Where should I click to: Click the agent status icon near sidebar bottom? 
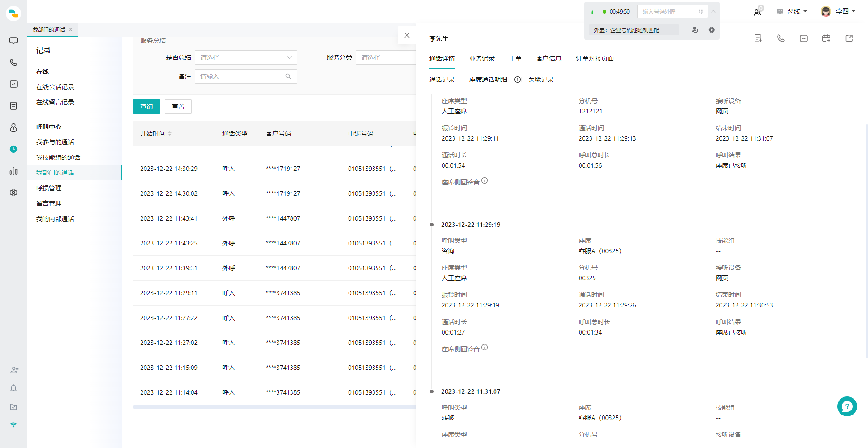[x=14, y=370]
